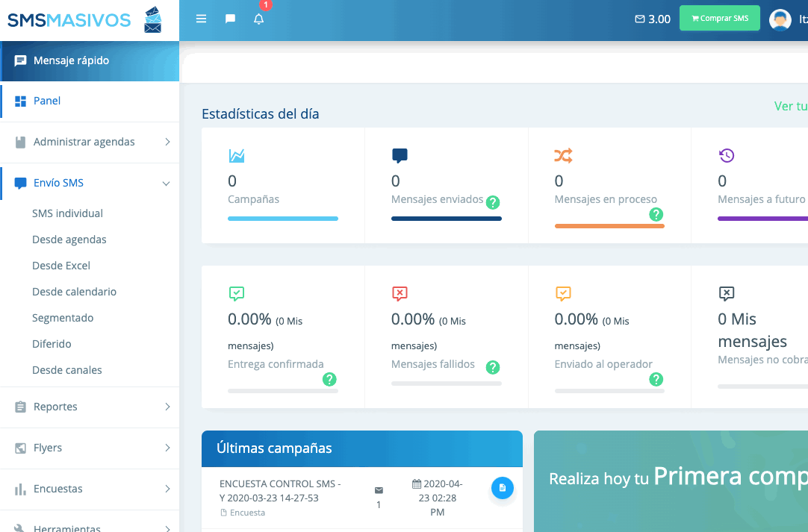Open the Flyers menu

90,448
